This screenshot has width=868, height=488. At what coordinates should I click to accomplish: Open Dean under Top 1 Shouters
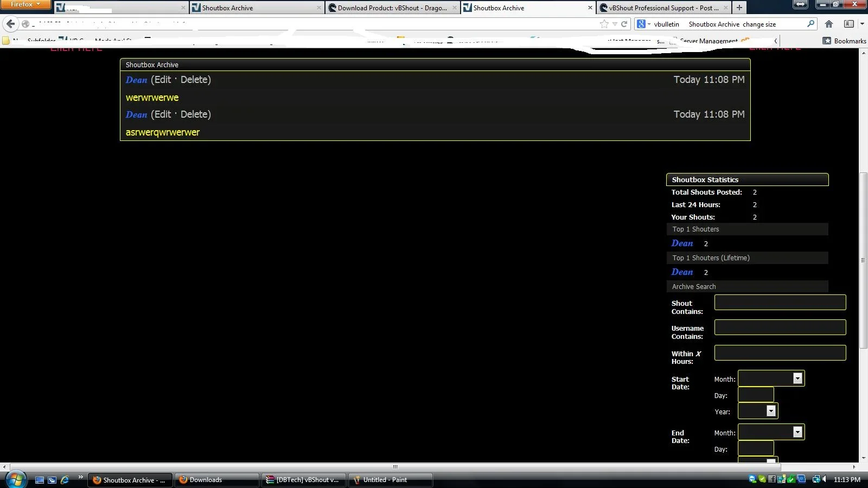(682, 243)
